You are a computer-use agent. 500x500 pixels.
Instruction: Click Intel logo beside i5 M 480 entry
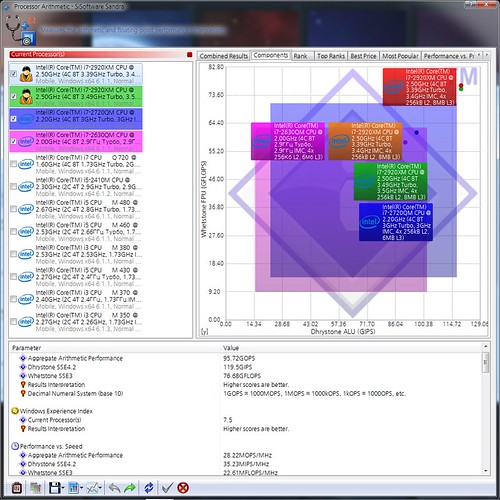(x=26, y=209)
